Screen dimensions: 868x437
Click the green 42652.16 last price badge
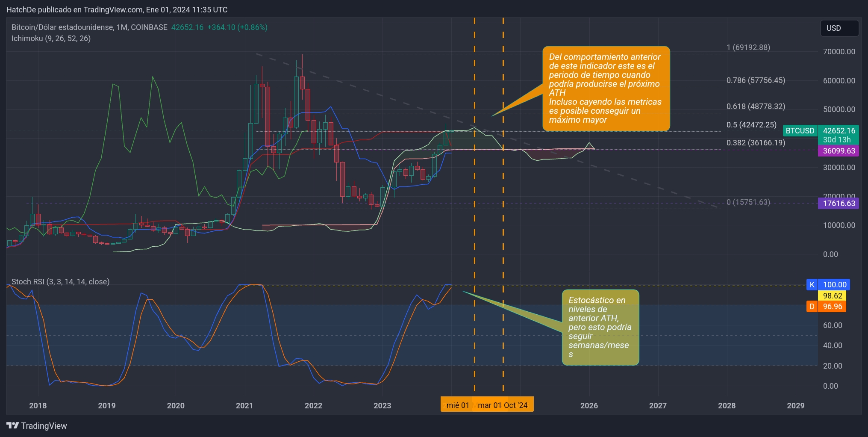pos(838,131)
